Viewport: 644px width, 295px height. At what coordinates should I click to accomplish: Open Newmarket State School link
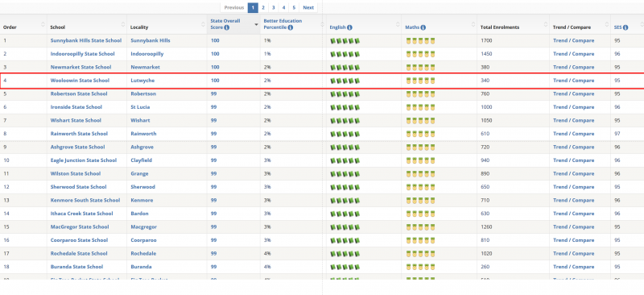(80, 67)
